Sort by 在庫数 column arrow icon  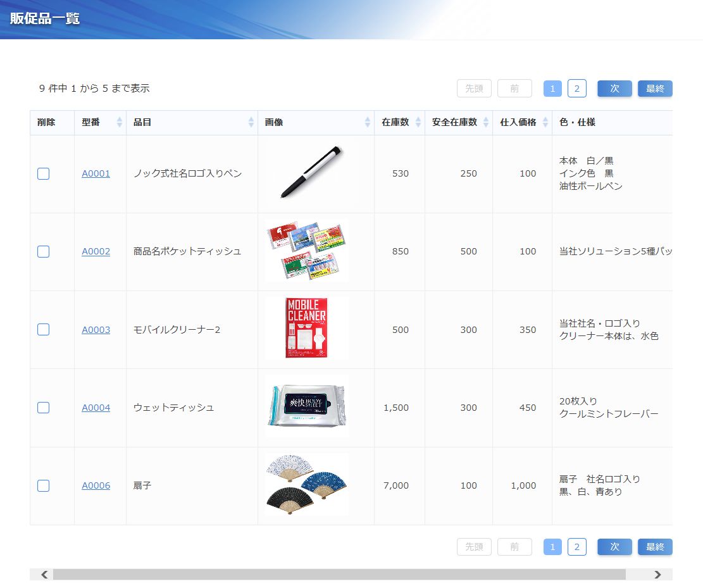pos(418,123)
